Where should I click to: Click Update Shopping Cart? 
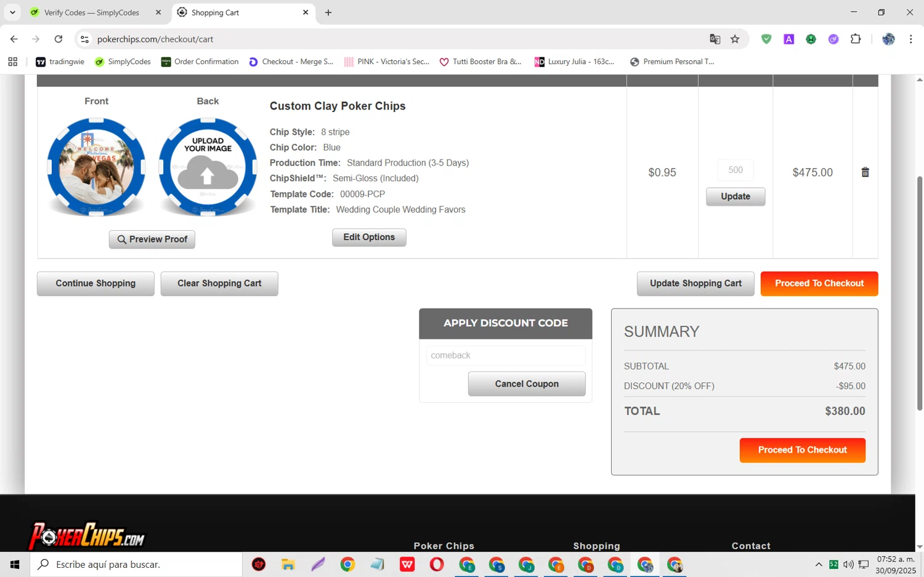click(x=695, y=284)
